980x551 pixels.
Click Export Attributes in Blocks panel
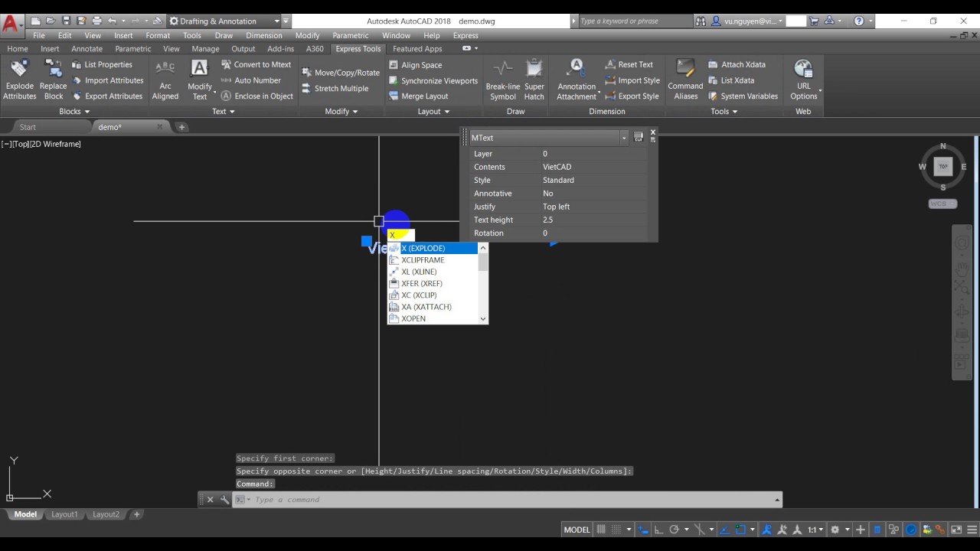tap(107, 96)
